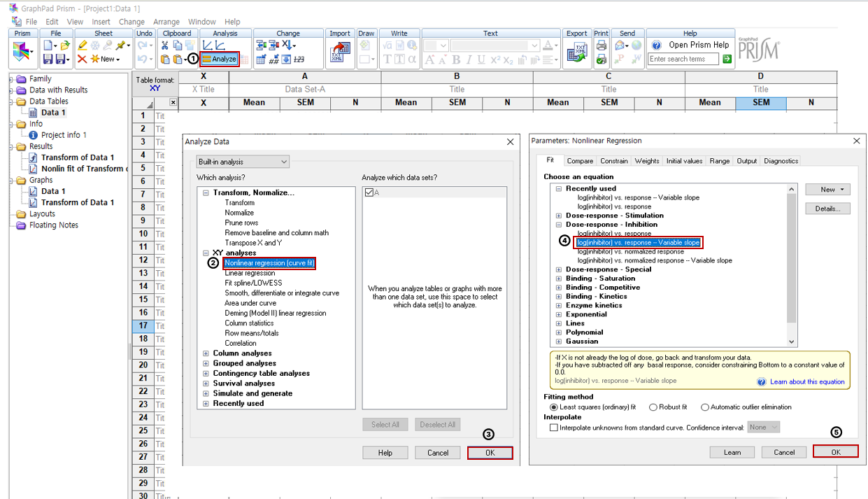Expand the Column analyses group
Screen dimensions: 868x499
pyautogui.click(x=206, y=353)
